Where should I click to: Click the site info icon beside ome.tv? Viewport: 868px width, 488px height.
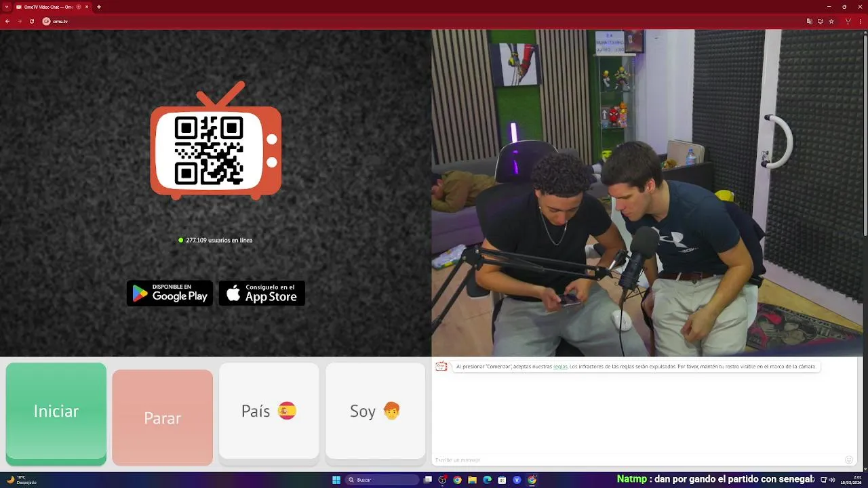(47, 21)
